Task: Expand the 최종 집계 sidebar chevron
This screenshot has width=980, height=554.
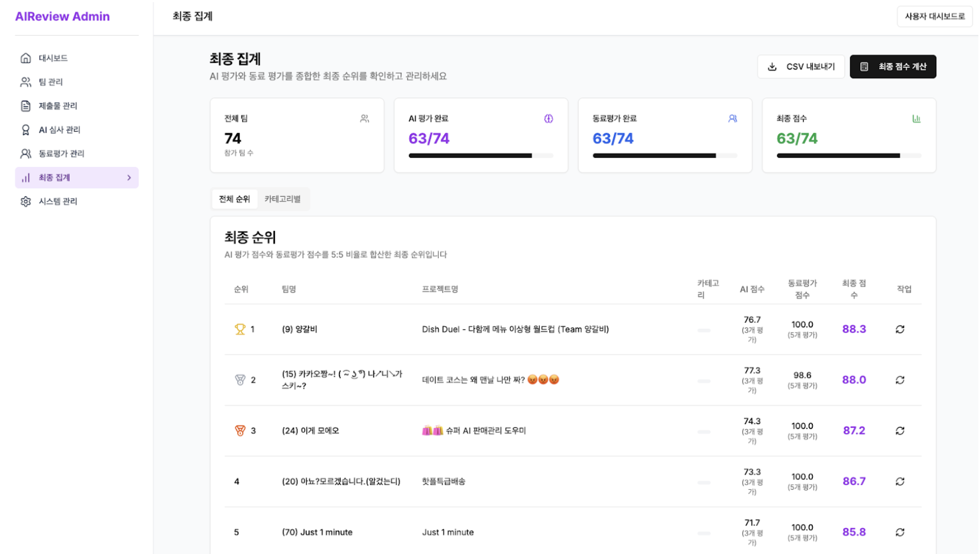Action: (x=128, y=177)
